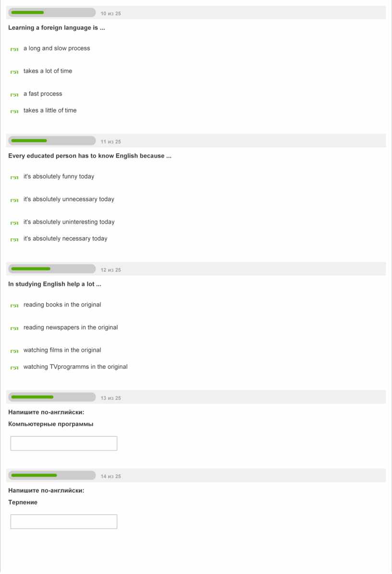Click the '13 из 25' question counter
The width and height of the screenshot is (392, 574).
pos(111,398)
